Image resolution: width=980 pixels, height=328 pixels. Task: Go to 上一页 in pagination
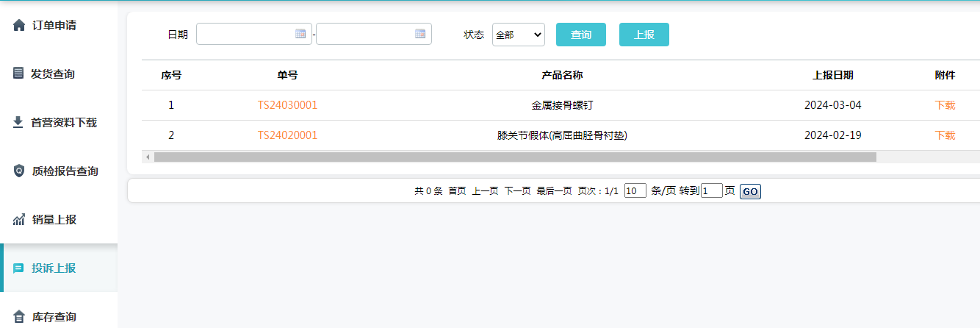click(x=485, y=191)
